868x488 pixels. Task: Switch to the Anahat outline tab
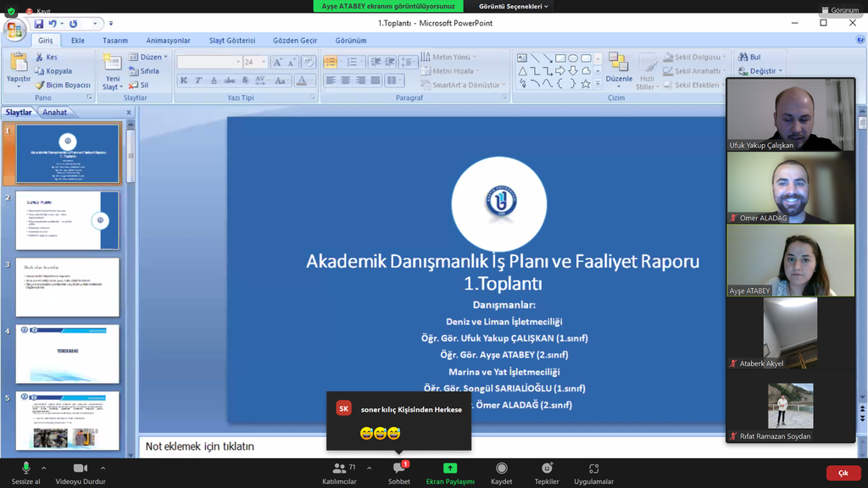coord(54,113)
